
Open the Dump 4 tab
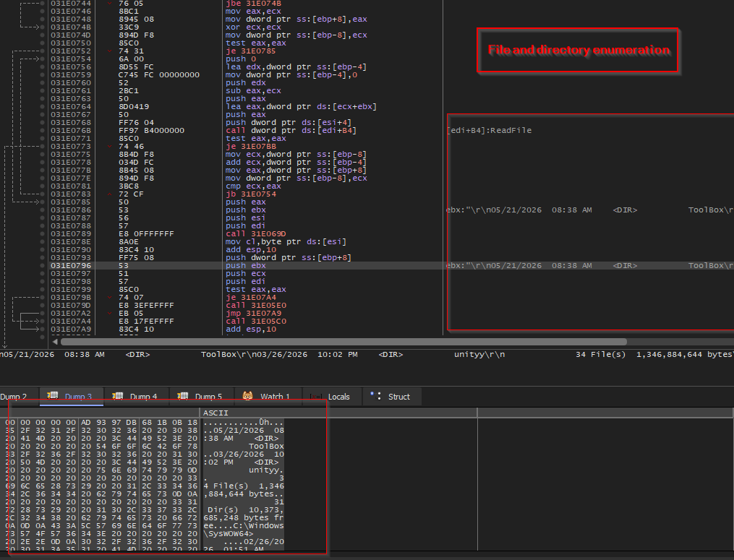pos(136,397)
